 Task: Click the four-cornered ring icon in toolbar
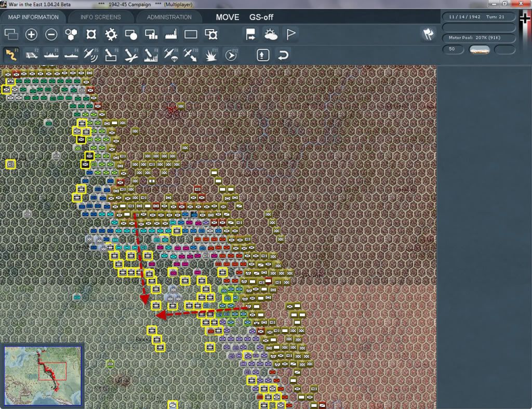(91, 34)
